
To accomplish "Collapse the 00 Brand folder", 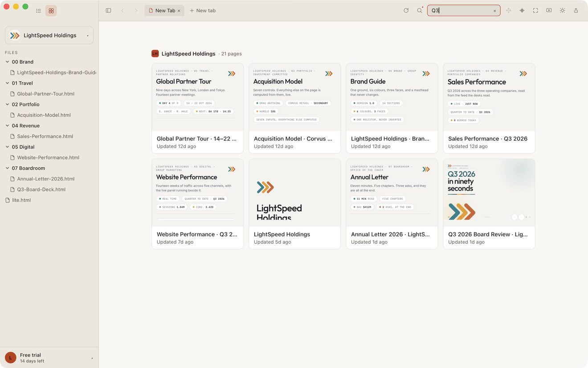I will tap(7, 62).
